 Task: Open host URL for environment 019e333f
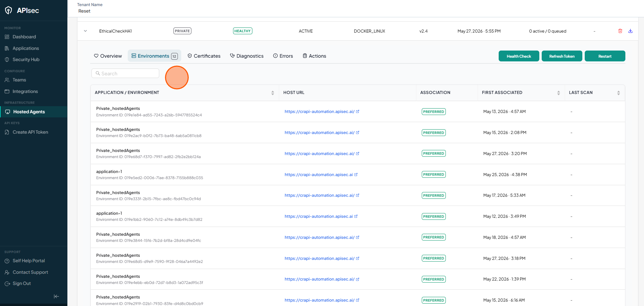(x=321, y=195)
